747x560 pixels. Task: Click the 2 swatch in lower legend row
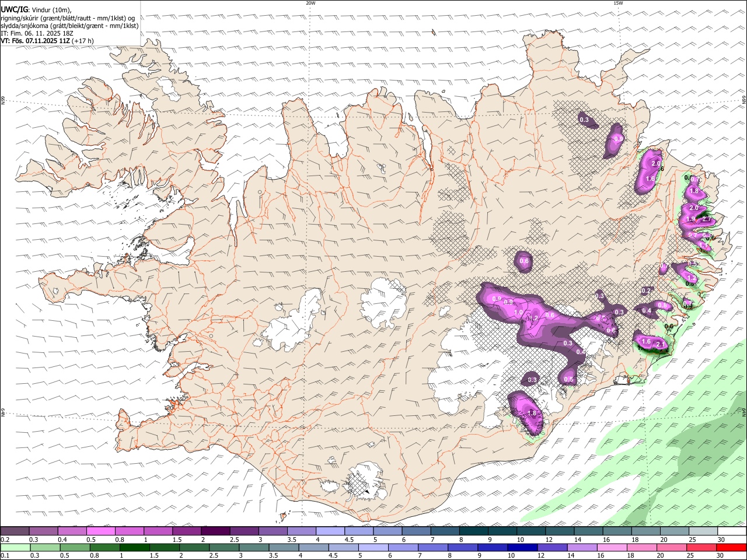194,547
